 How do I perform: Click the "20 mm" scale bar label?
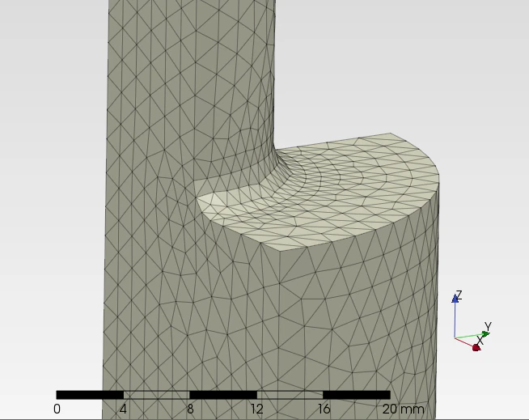(403, 409)
